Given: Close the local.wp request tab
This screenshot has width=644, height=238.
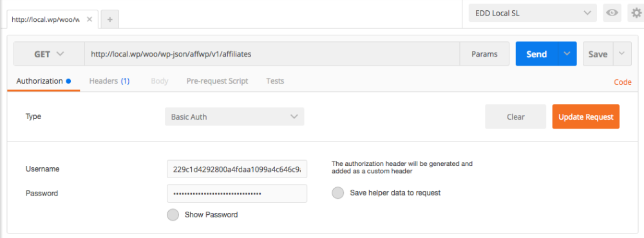Looking at the screenshot, I should (90, 19).
